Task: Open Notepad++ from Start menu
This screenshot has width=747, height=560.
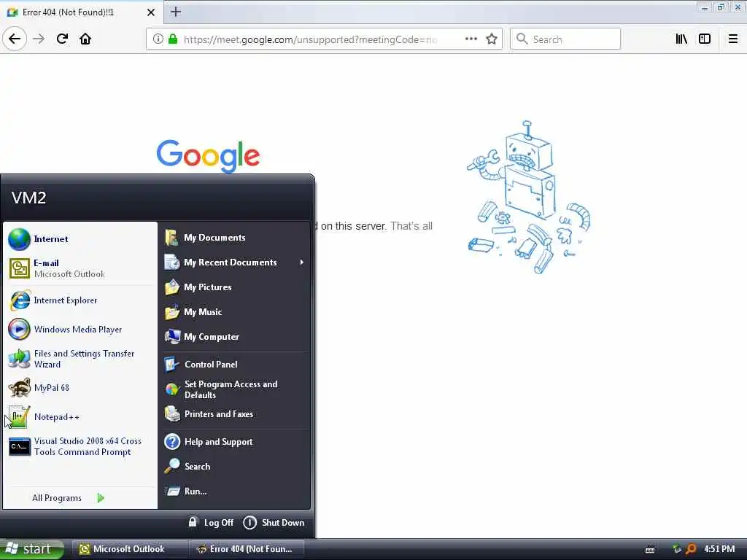Action: pos(80,416)
